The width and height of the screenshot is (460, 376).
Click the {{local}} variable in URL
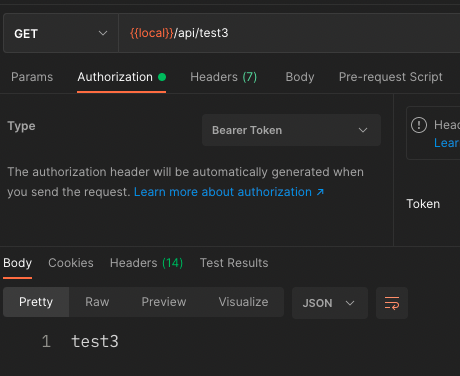152,33
